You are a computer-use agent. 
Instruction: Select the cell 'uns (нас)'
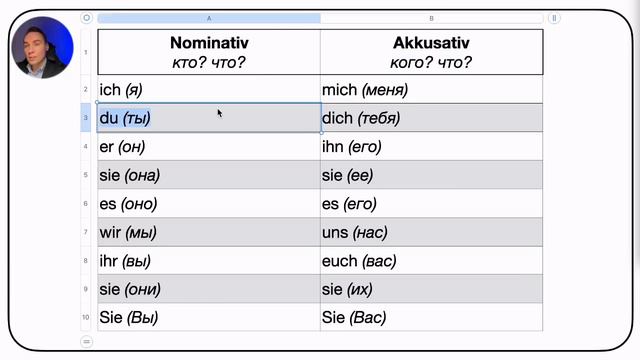[x=431, y=232]
